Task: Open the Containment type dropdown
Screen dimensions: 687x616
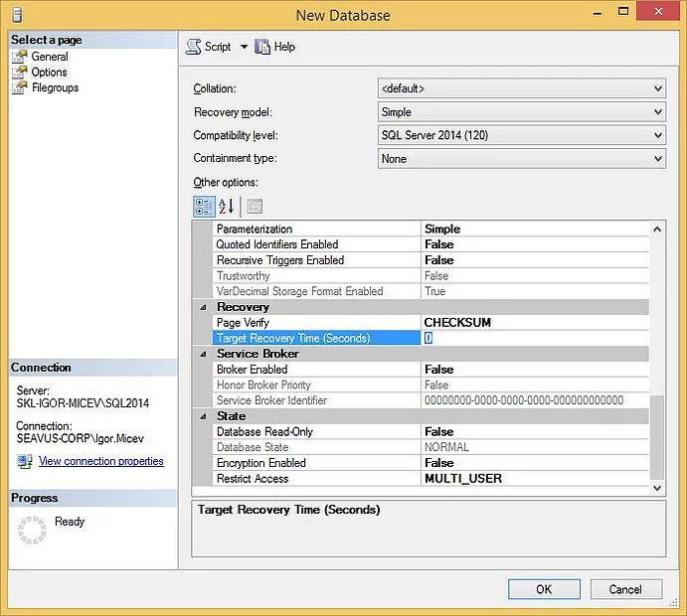Action: [658, 159]
